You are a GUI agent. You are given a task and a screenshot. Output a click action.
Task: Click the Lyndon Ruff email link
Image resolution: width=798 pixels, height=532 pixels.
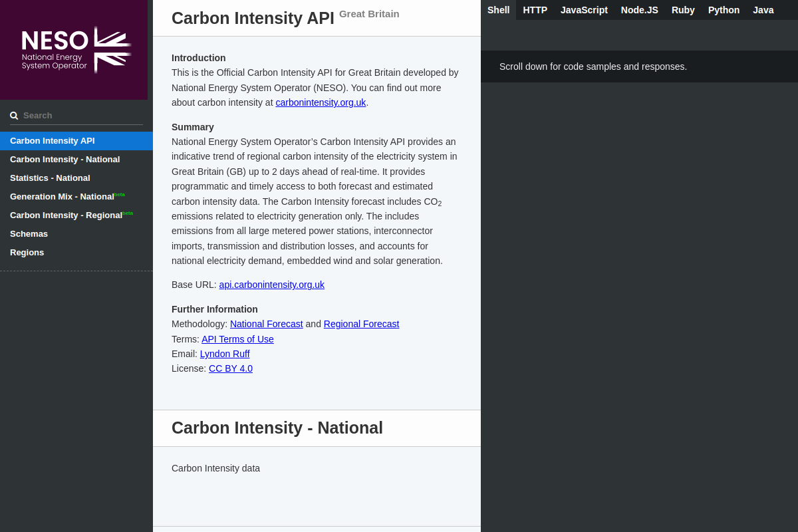pos(225,354)
